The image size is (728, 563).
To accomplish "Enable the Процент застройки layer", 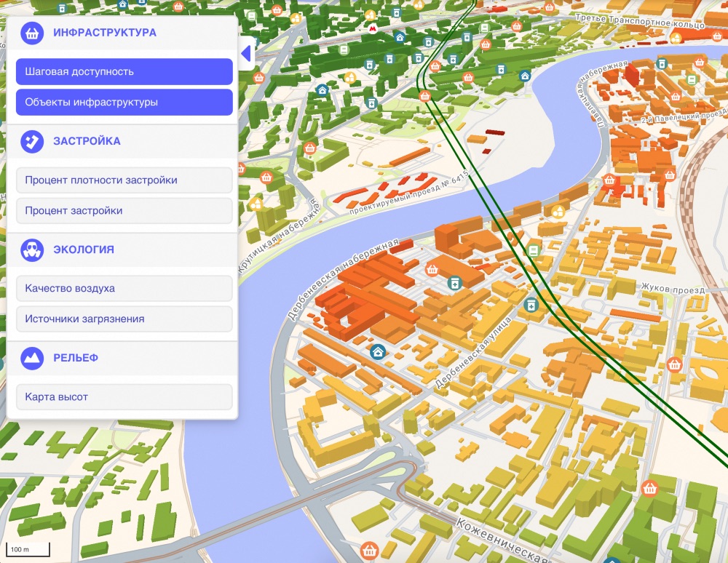I will 124,210.
